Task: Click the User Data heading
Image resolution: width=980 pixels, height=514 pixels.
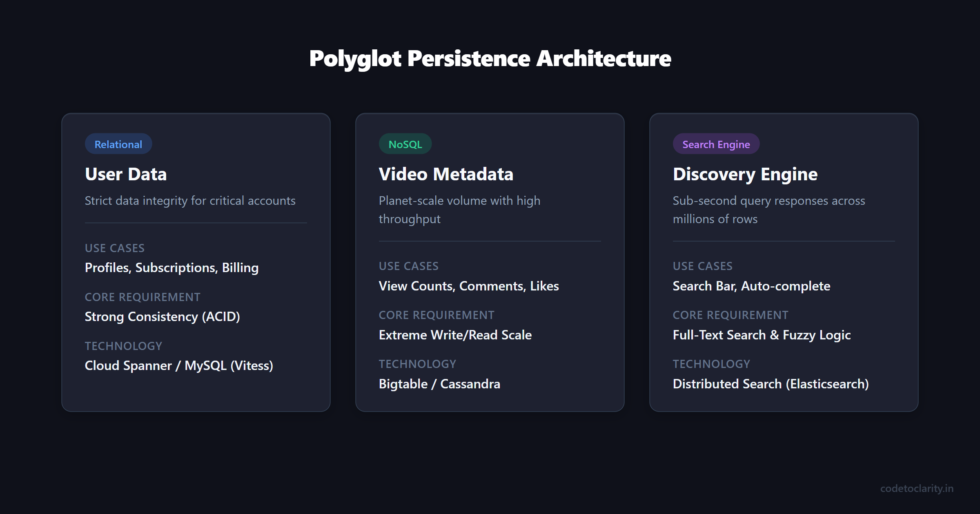Action: 126,174
